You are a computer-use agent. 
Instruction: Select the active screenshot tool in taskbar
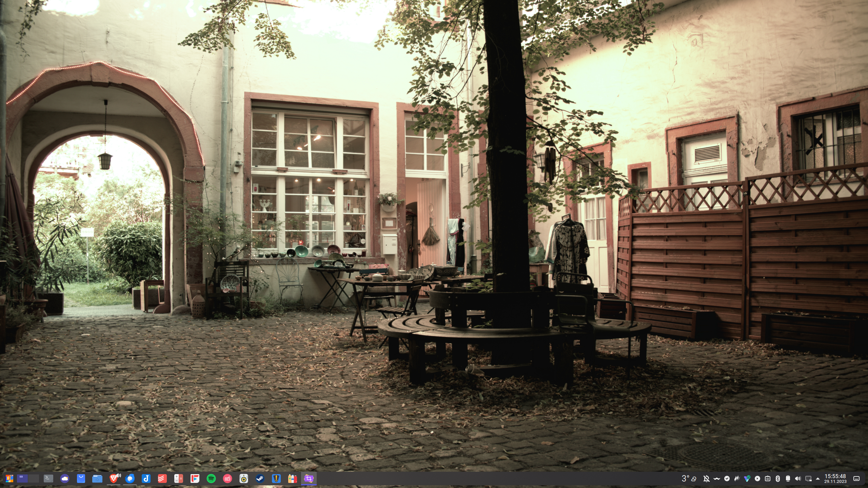[x=309, y=479]
